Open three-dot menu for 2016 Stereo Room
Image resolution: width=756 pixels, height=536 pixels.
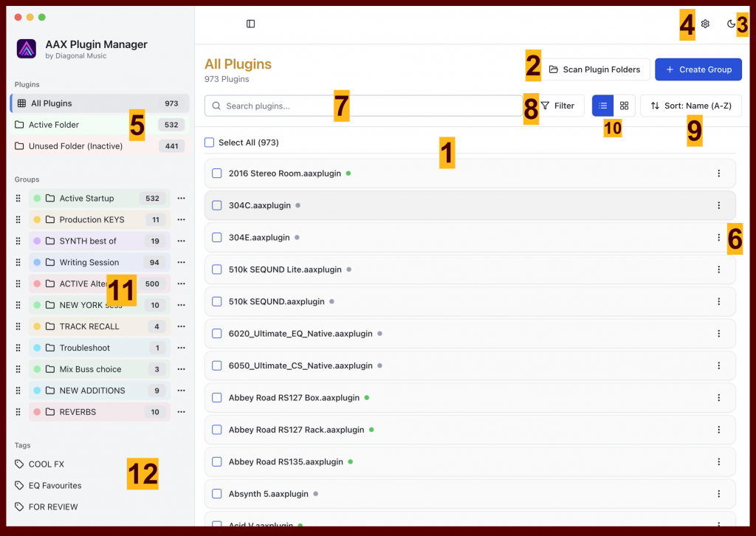[x=718, y=173]
